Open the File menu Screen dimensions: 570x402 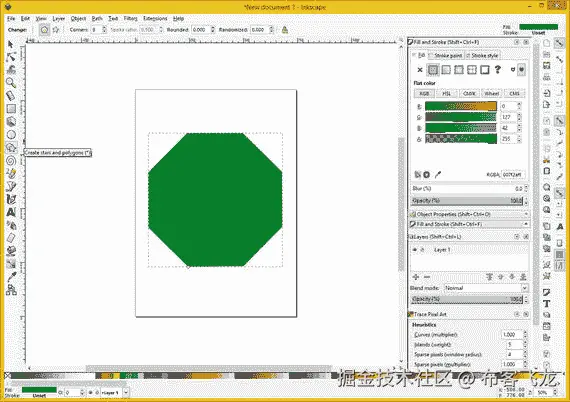coord(11,19)
